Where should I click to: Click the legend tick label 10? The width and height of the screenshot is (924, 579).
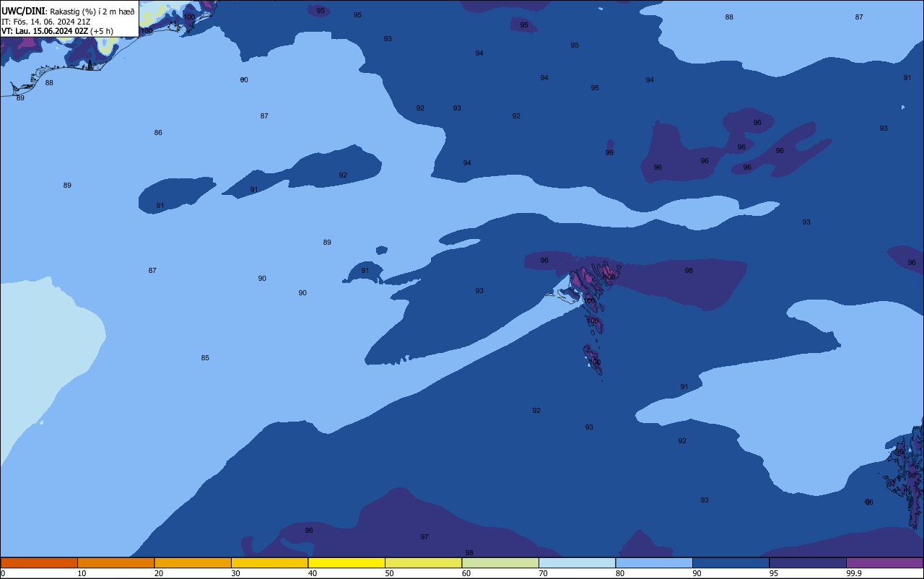coord(82,573)
